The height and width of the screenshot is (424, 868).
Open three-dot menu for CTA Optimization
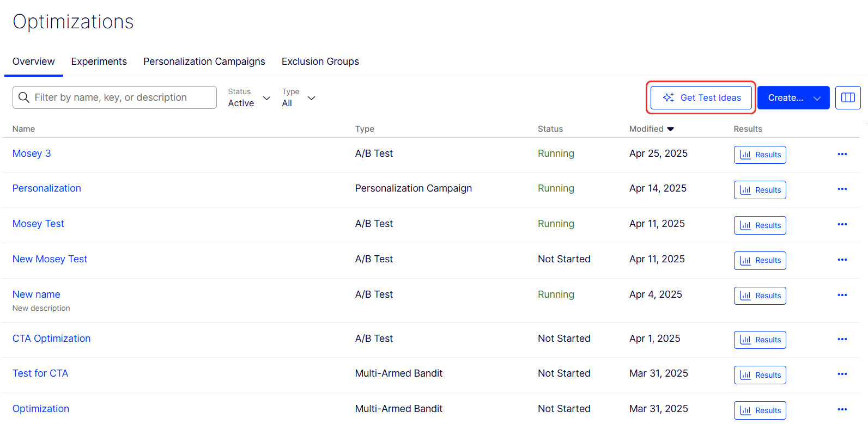842,339
